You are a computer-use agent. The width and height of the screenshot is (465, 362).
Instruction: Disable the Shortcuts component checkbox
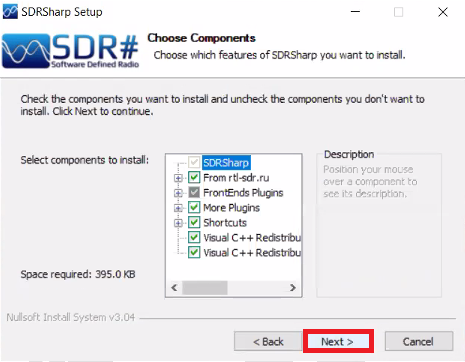click(194, 222)
